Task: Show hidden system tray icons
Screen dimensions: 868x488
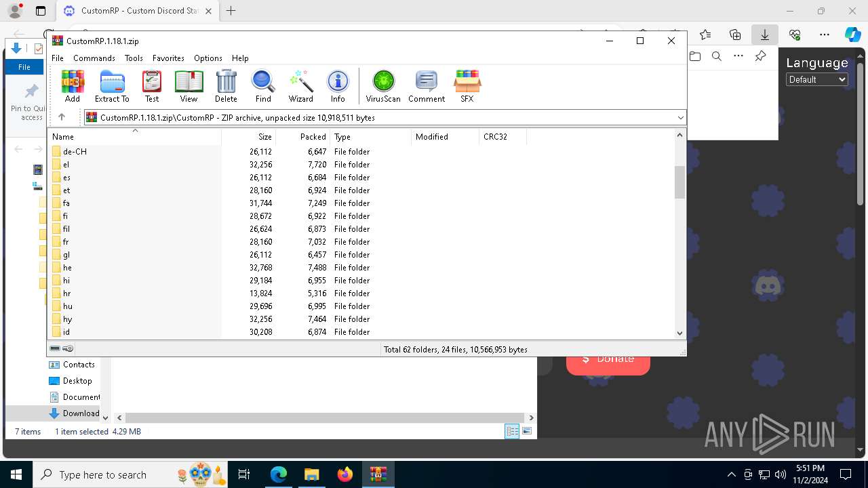Action: point(731,474)
